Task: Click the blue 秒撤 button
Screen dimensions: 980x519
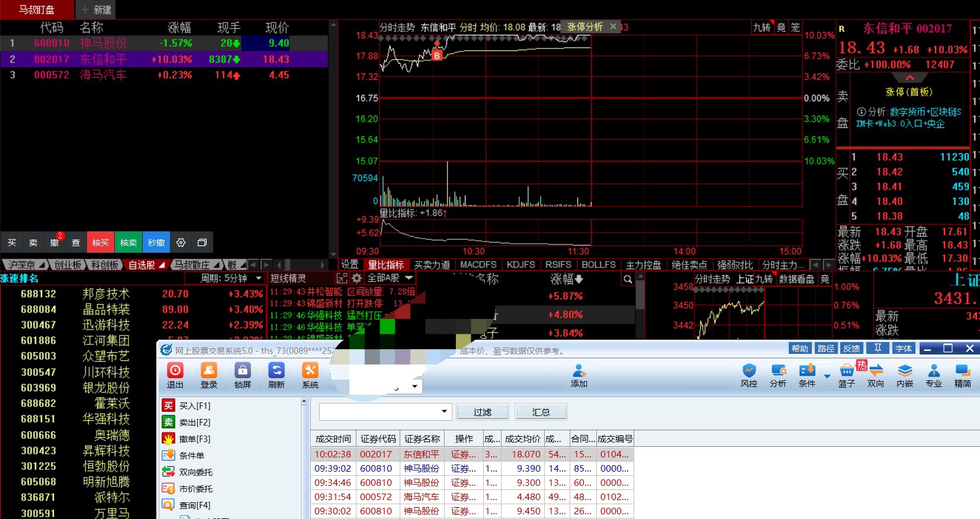Action: click(156, 242)
